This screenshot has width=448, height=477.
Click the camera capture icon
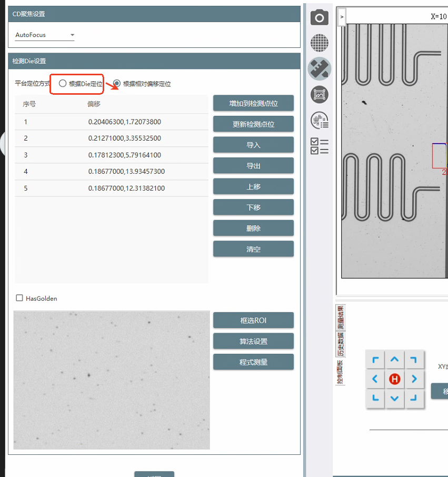coord(319,17)
